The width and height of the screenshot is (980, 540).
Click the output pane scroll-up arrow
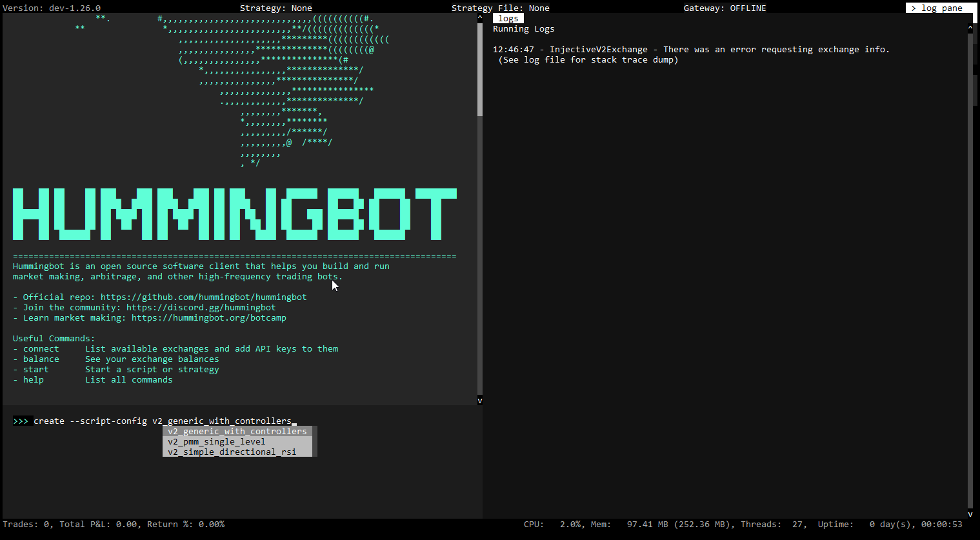tap(479, 17)
